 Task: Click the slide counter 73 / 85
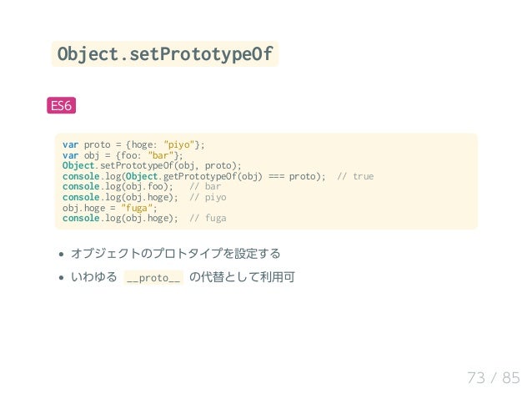coord(494,378)
